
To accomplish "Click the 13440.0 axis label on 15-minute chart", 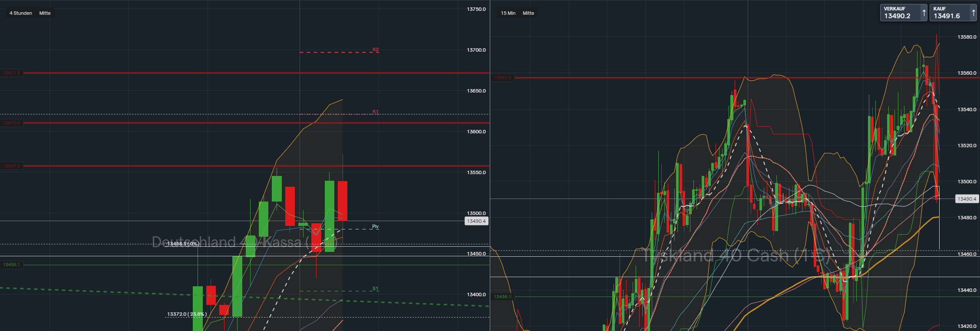I will tap(967, 290).
